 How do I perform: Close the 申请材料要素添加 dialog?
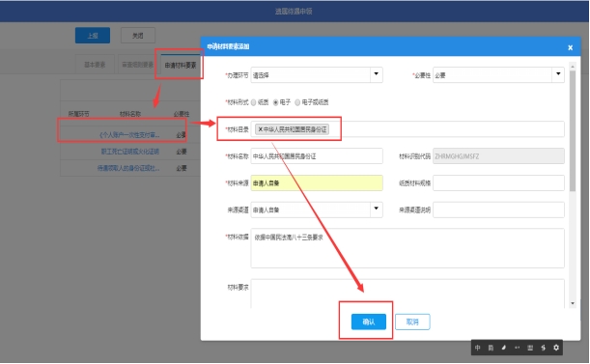pos(570,47)
